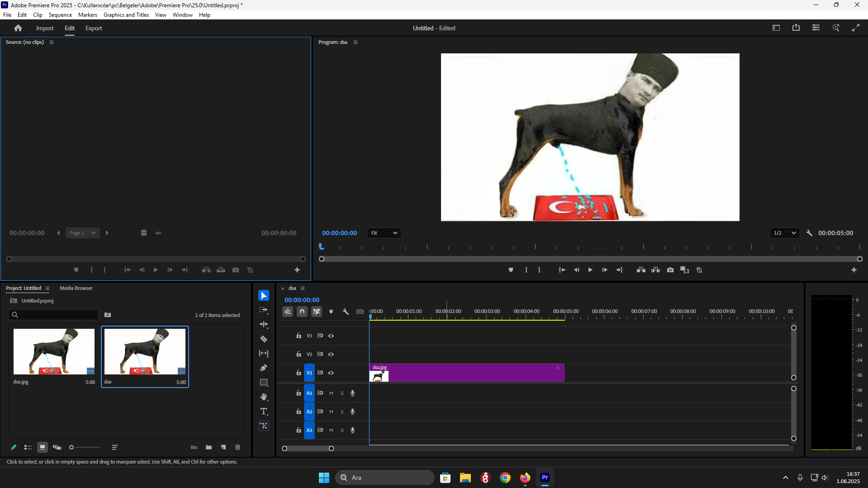
Task: Toggle track lock on V3
Action: [x=299, y=336]
